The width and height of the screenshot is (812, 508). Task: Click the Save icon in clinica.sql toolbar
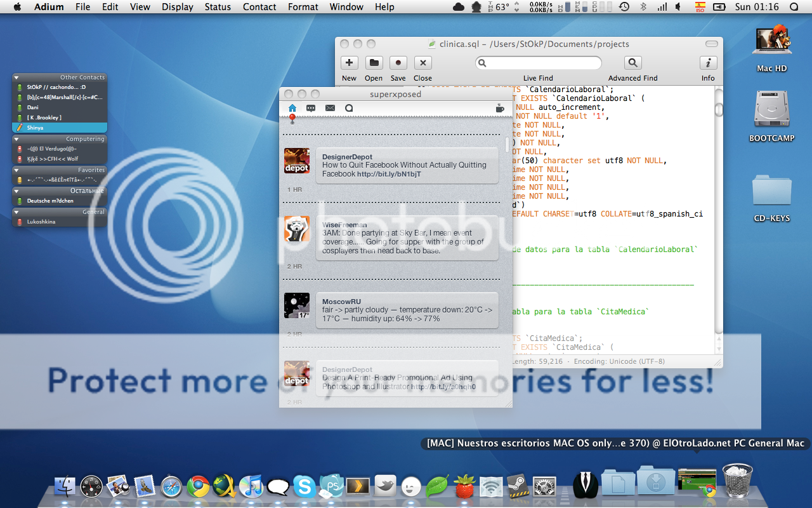click(x=398, y=63)
